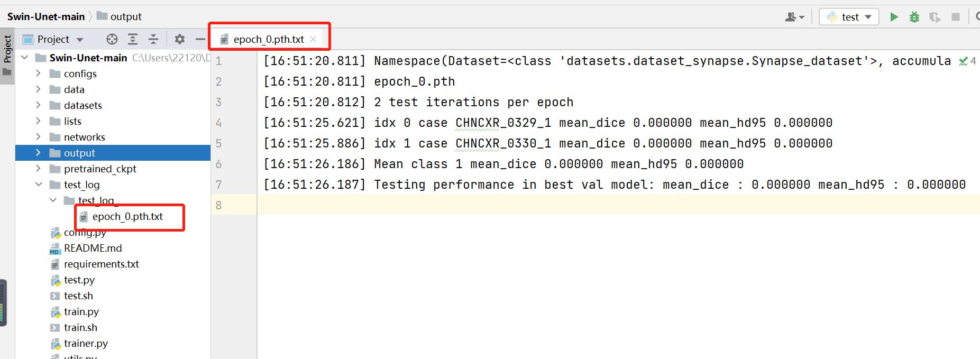This screenshot has width=980, height=359.
Task: Click the Expand All icon
Action: pyautogui.click(x=133, y=39)
